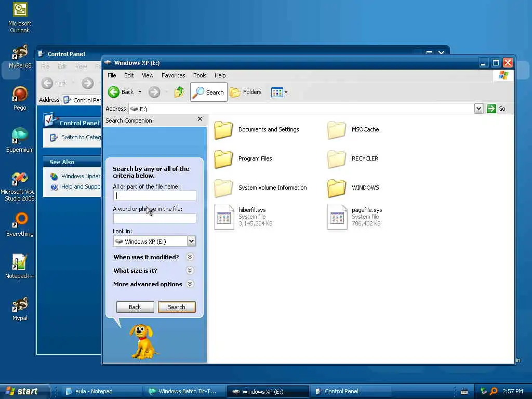Open Back history dropdown arrow
The image size is (532, 399).
140,92
